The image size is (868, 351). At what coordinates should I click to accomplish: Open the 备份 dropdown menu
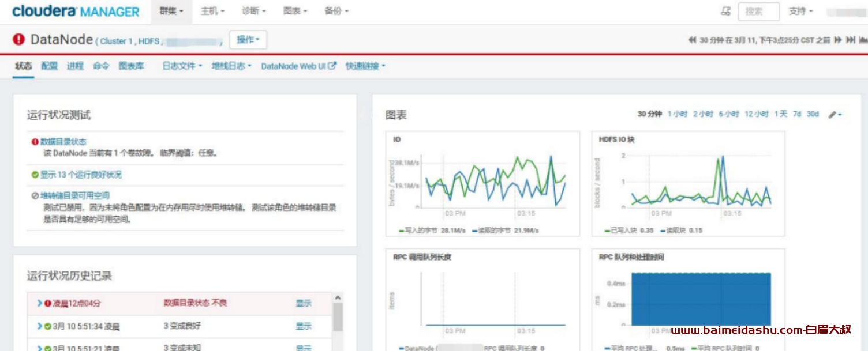coord(336,11)
